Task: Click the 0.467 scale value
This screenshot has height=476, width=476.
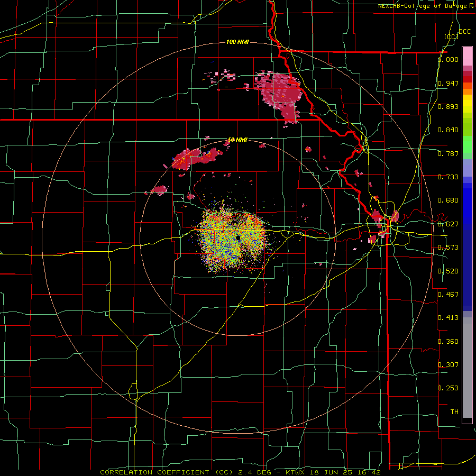Action: [x=448, y=295]
